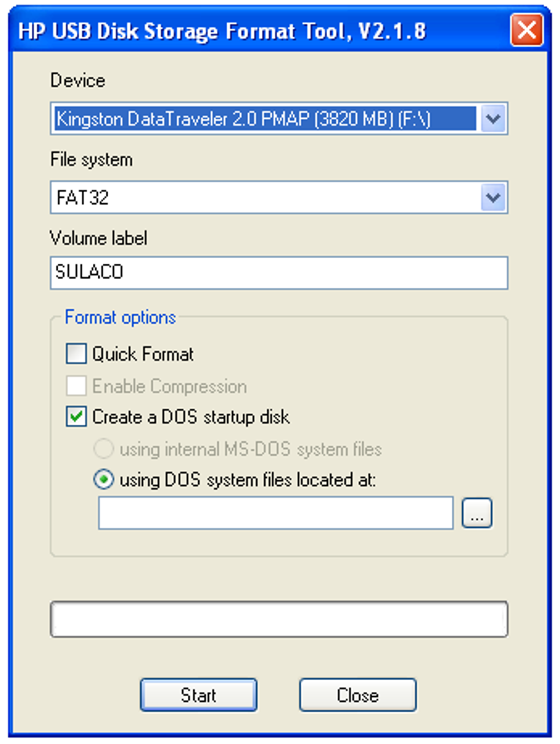Click the SULACO volume label field
Viewport: 560px width, 744px height.
coord(278,273)
